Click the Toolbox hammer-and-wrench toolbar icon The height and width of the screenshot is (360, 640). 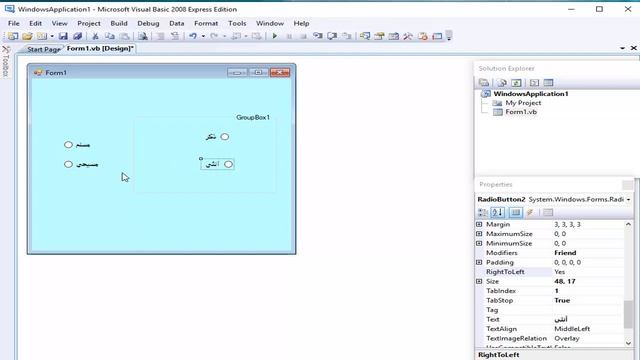click(x=408, y=36)
